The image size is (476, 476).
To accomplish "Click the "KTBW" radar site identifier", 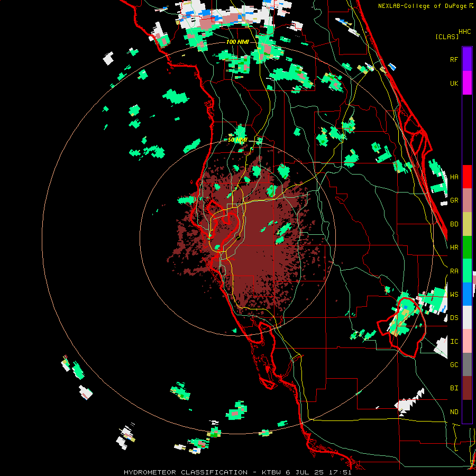I will pyautogui.click(x=271, y=472).
